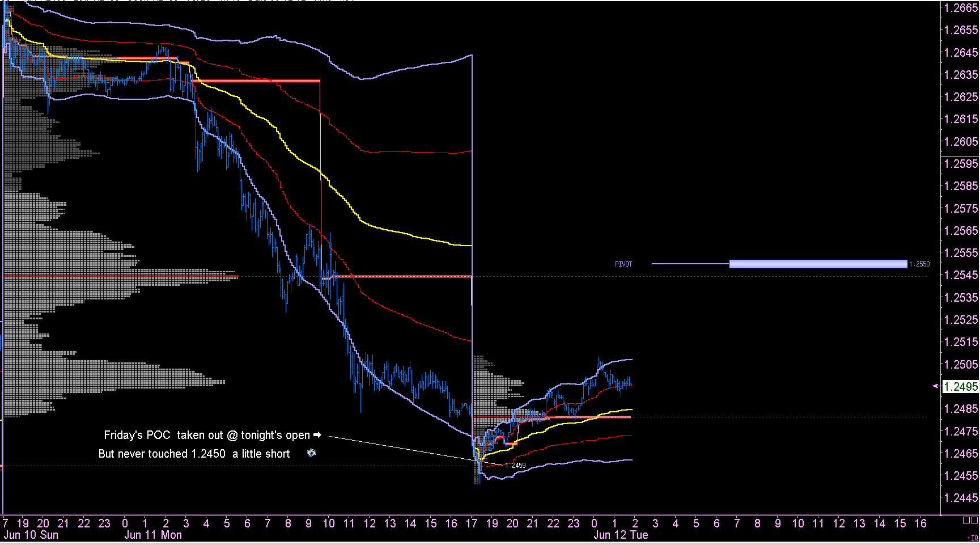
Task: Click the 1.2515 price axis label
Action: coord(961,341)
